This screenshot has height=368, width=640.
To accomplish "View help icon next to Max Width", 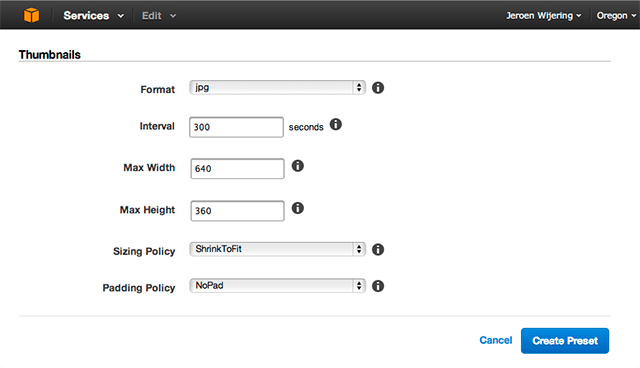I will pyautogui.click(x=298, y=166).
